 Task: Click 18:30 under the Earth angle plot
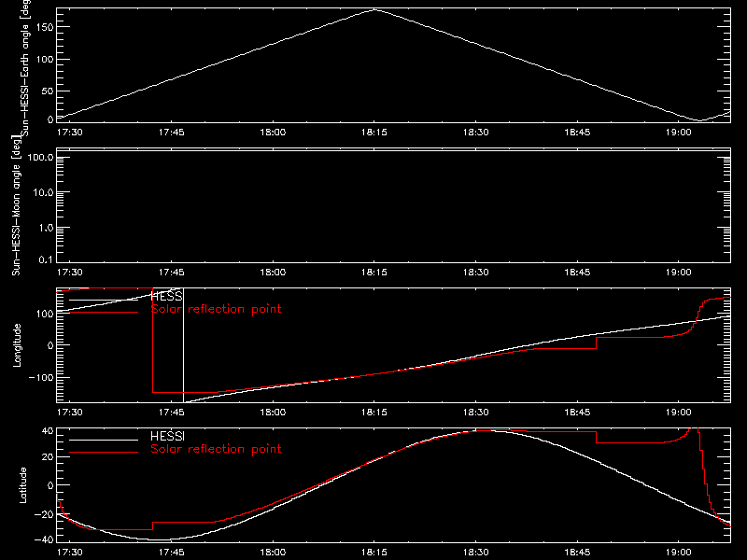[475, 133]
